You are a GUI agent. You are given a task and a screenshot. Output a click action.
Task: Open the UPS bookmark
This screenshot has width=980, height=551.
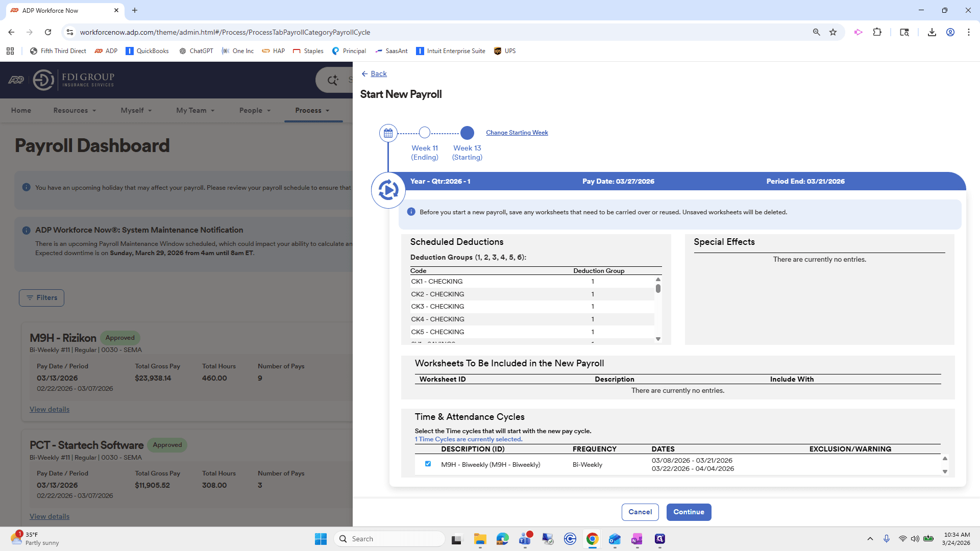[505, 51]
